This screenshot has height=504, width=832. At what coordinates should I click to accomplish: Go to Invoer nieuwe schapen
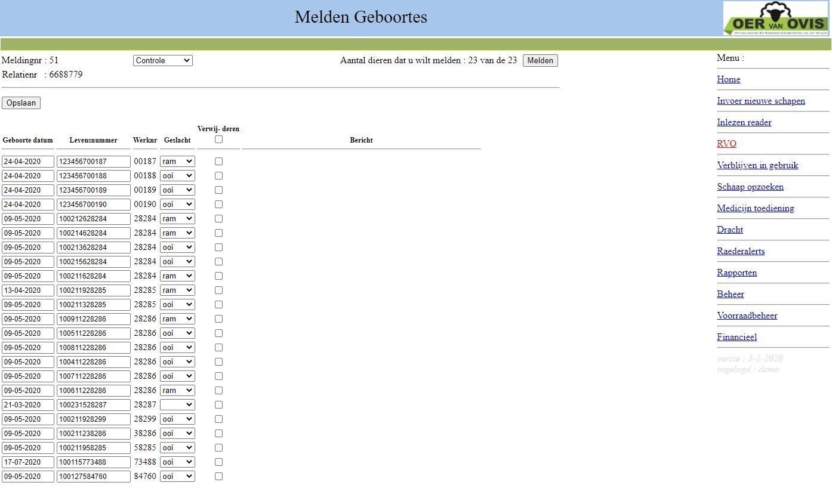coord(760,101)
